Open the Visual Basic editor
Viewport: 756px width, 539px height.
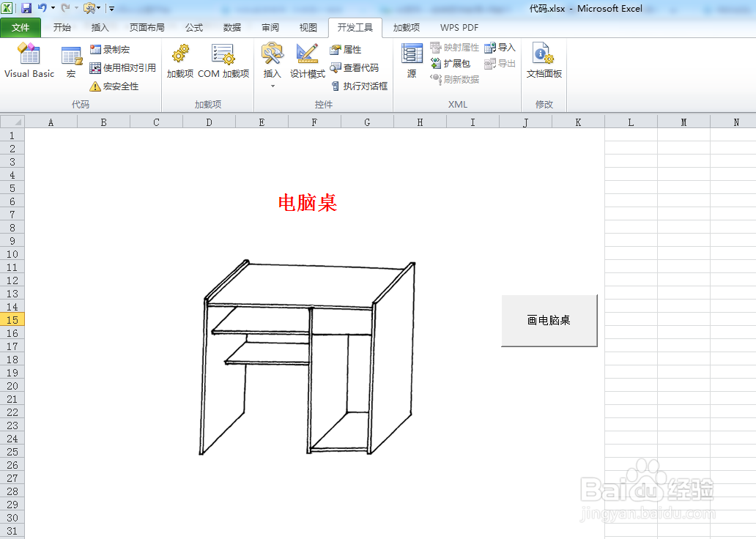pyautogui.click(x=29, y=62)
